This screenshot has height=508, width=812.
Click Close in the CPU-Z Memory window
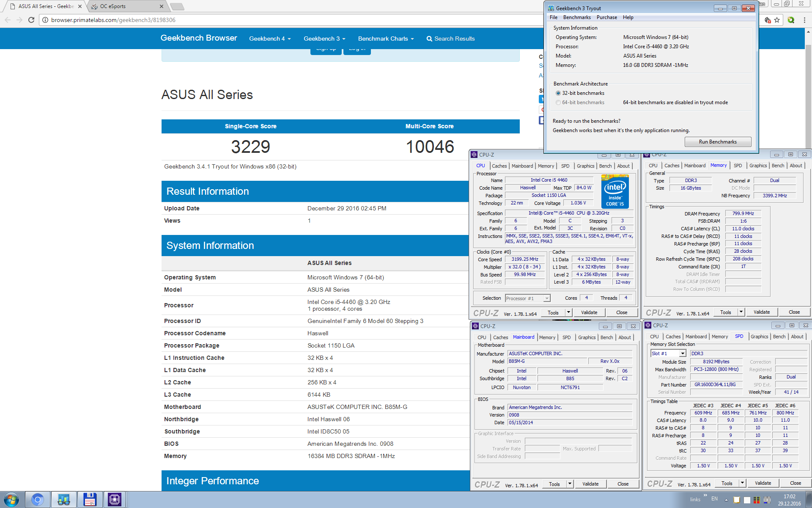point(794,312)
